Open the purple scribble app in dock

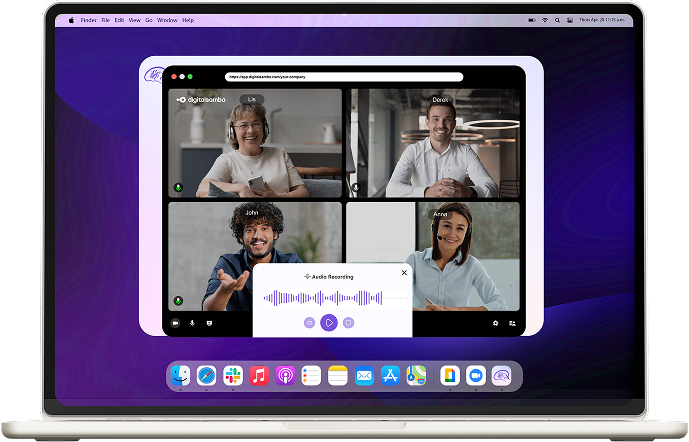tap(502, 376)
